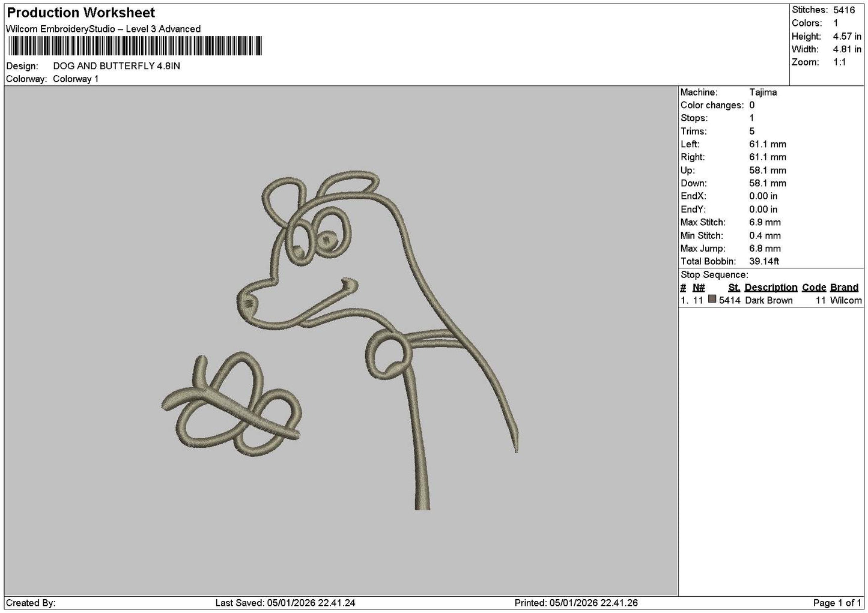Select the Wilcom EmbroideryStudio – Level 3 Advanced text
The image size is (868, 613).
click(103, 29)
